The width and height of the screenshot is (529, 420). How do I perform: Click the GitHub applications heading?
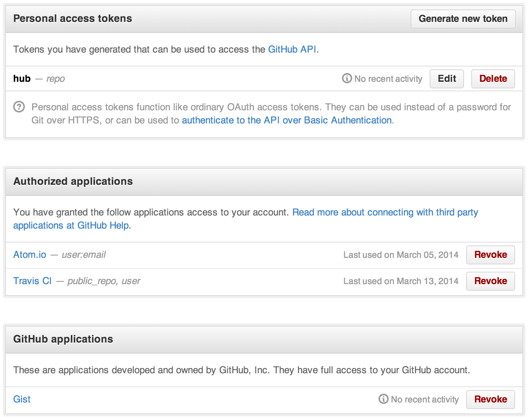[x=63, y=339]
